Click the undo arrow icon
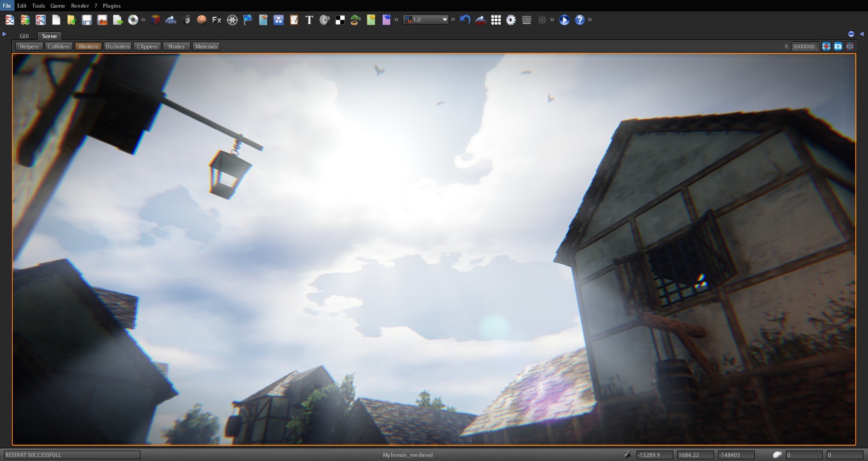868x461 pixels. pyautogui.click(x=465, y=20)
